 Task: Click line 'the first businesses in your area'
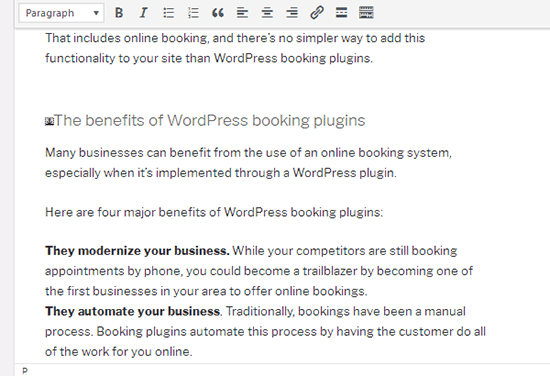point(206,291)
